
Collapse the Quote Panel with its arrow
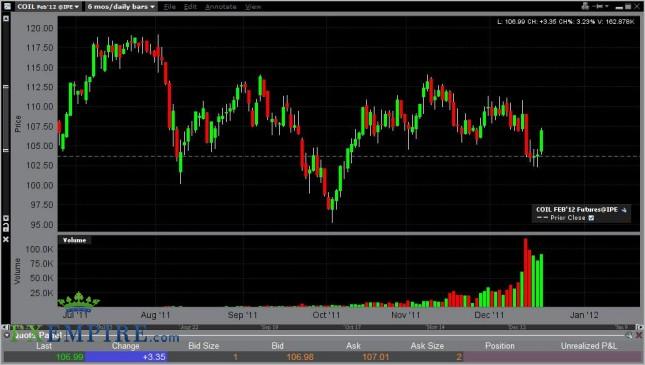[x=7, y=335]
